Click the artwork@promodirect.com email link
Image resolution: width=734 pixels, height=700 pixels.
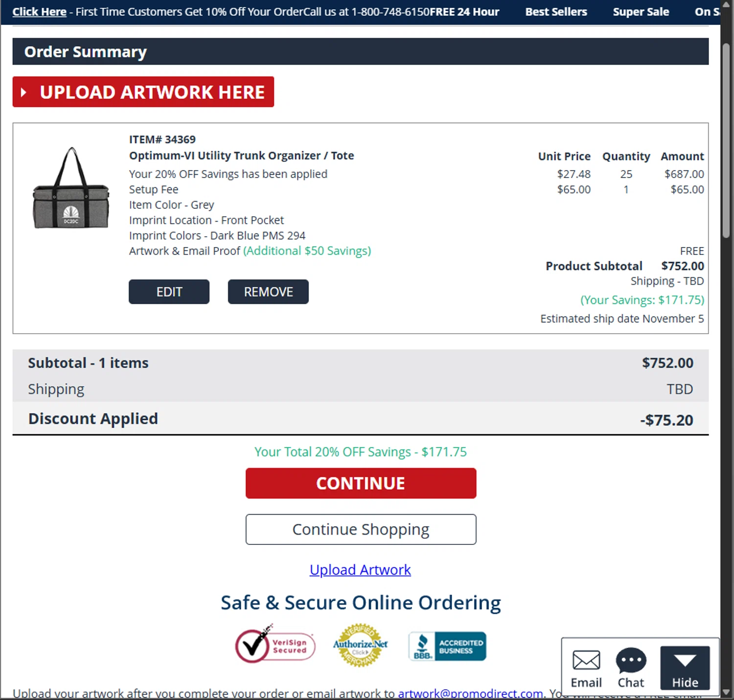pyautogui.click(x=470, y=694)
